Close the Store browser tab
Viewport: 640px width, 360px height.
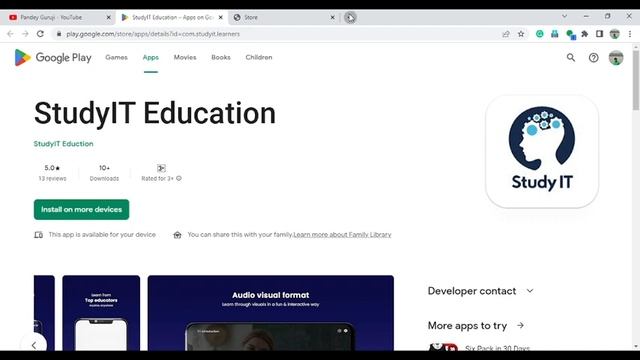point(333,18)
